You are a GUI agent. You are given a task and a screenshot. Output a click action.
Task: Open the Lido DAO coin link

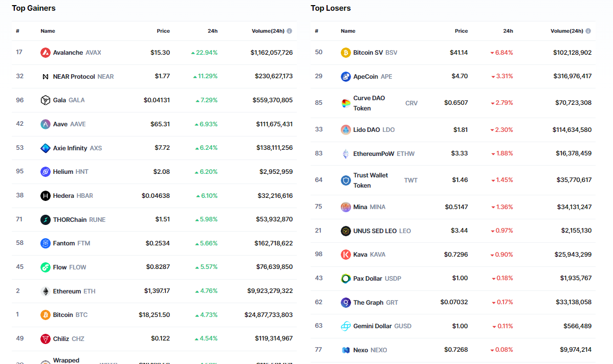coord(366,130)
